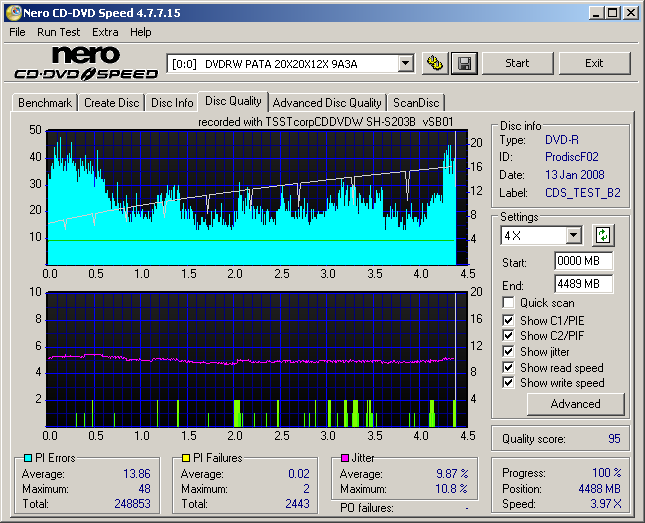This screenshot has height=523, width=645.
Task: Click the disc label CDS_TEST_B2
Action: pyautogui.click(x=583, y=193)
